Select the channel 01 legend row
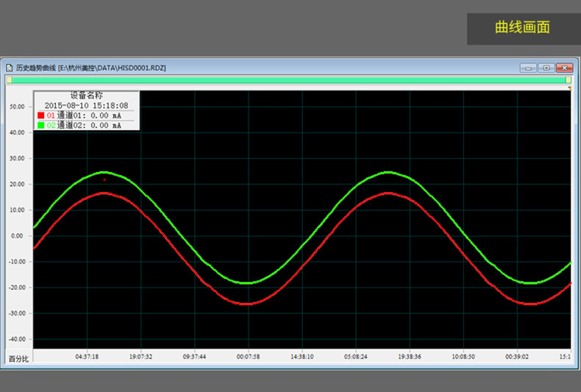The image size is (581, 392). (x=86, y=115)
